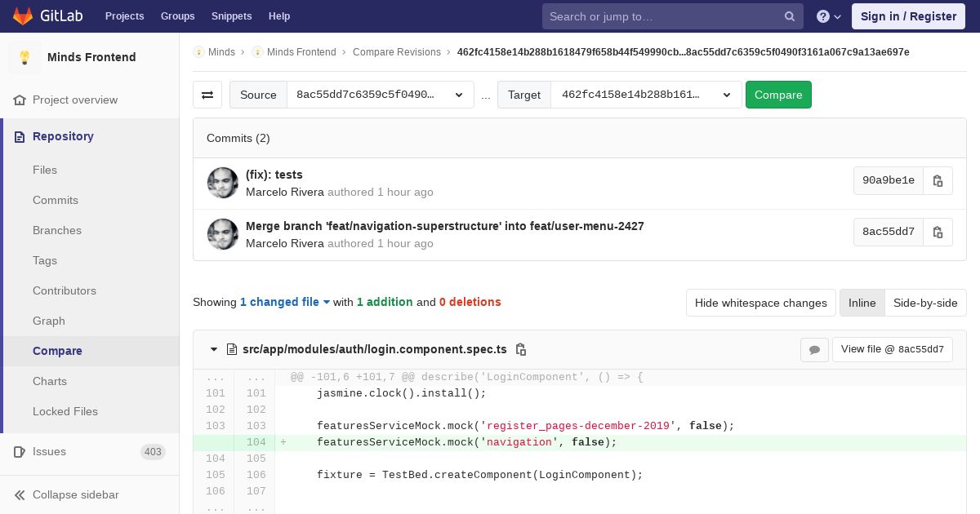Open Branches in repository sidebar
The width and height of the screenshot is (980, 514).
click(x=57, y=230)
